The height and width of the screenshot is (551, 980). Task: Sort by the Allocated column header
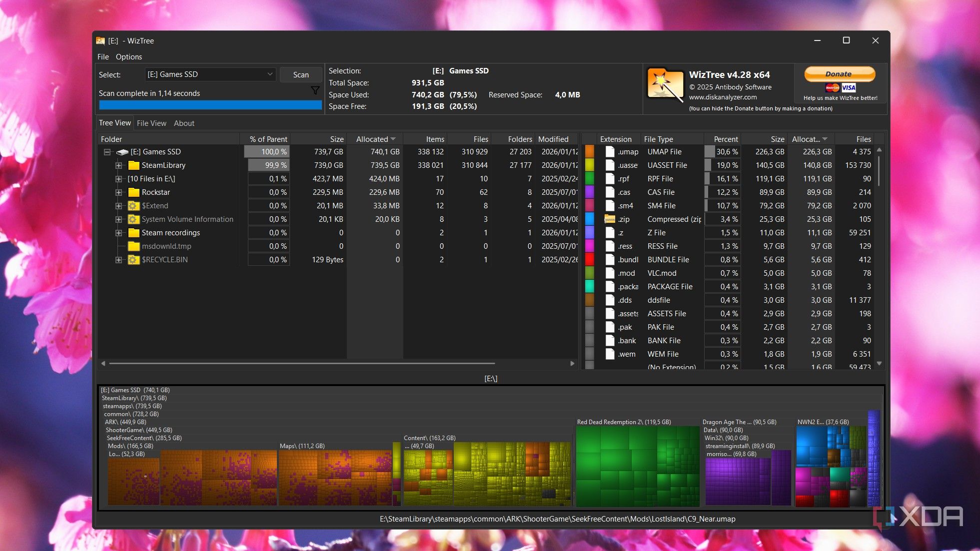point(375,139)
